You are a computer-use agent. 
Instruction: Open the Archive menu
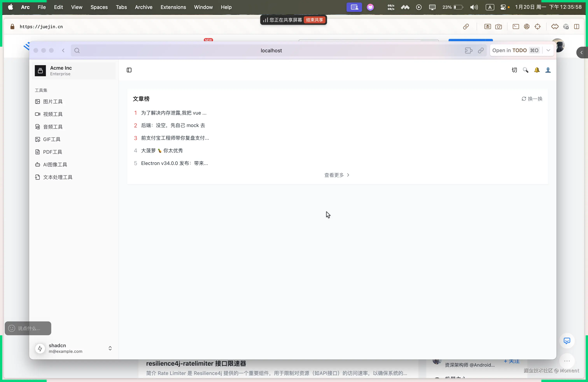143,7
